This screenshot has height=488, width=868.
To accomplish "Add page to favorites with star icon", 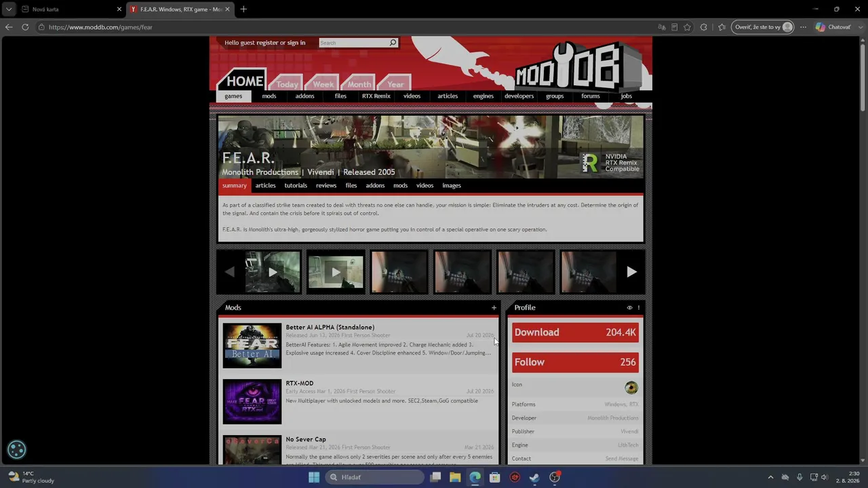I will point(687,27).
